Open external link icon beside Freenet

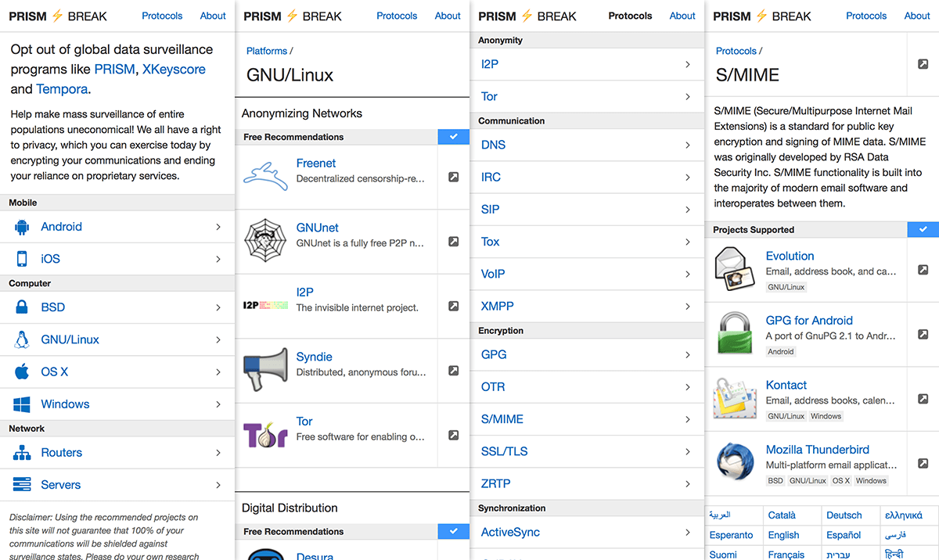coord(454,177)
